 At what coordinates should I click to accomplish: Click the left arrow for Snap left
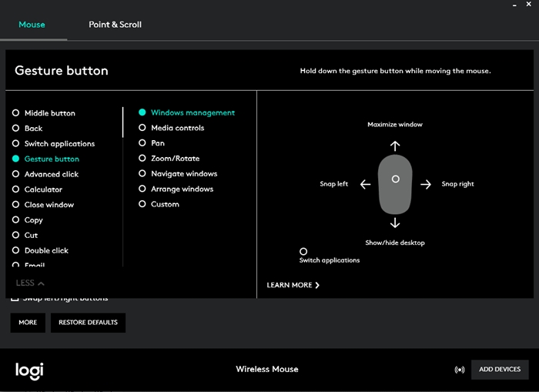[x=365, y=184]
